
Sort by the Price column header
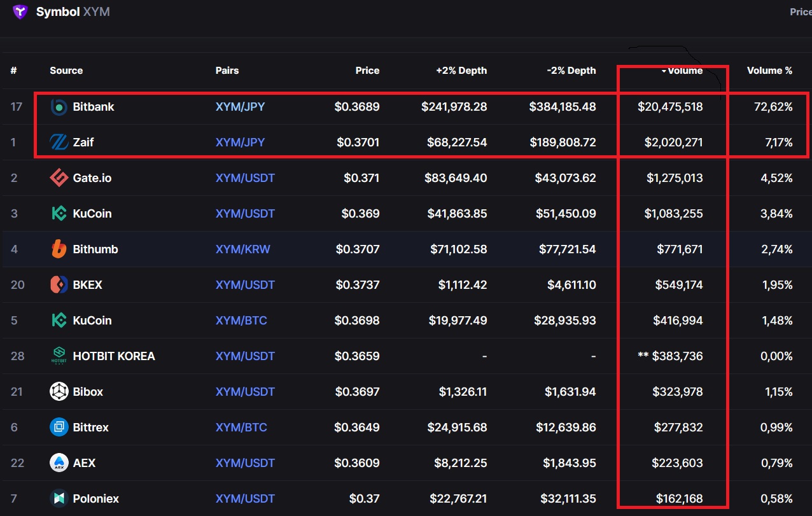(367, 71)
